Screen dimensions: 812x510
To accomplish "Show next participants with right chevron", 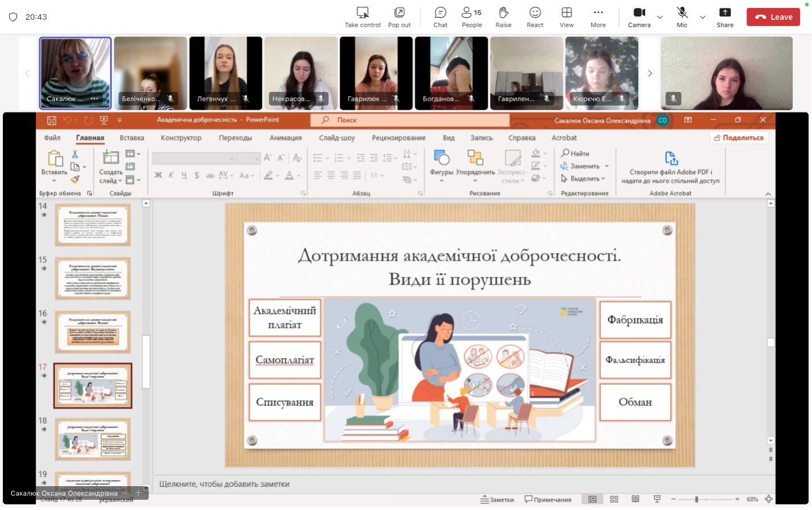I will coord(650,73).
